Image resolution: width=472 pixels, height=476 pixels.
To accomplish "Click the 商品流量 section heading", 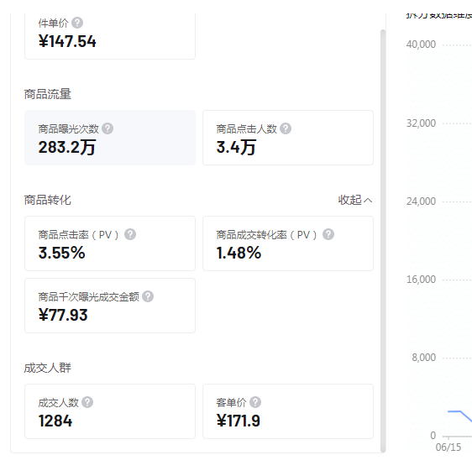I will [48, 94].
